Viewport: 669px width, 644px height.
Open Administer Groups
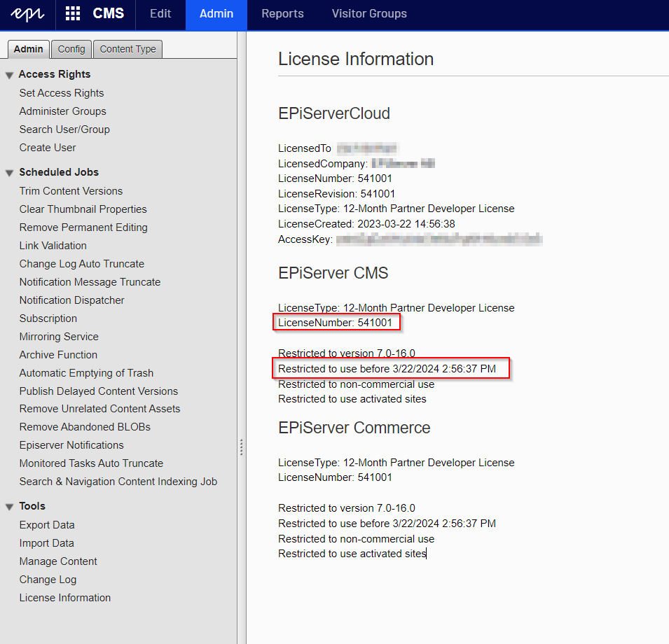click(x=63, y=111)
